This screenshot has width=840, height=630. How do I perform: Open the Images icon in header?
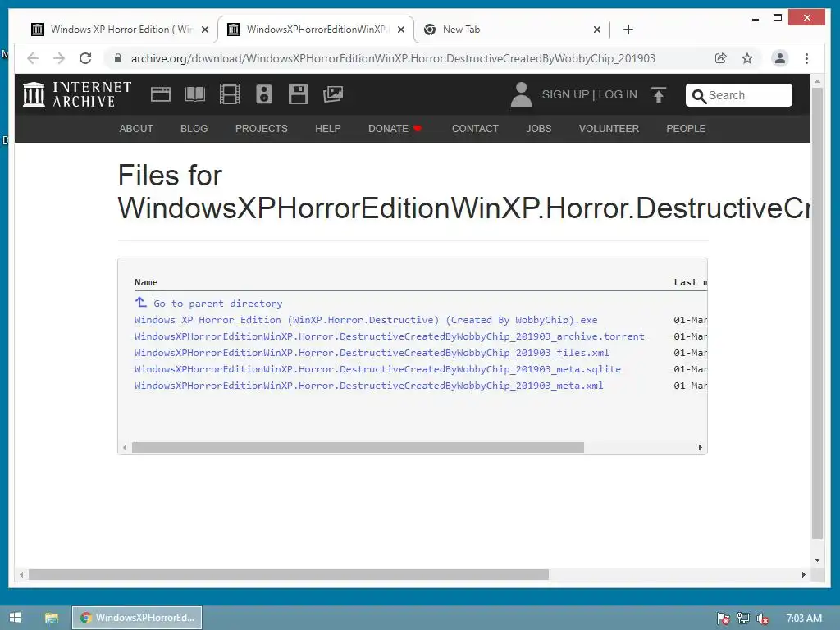(x=333, y=94)
